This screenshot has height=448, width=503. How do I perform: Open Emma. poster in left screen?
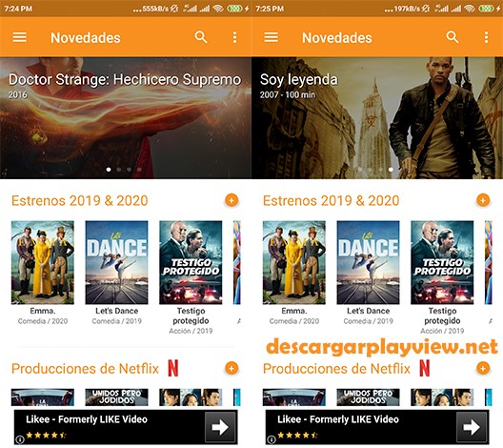pos(43,262)
